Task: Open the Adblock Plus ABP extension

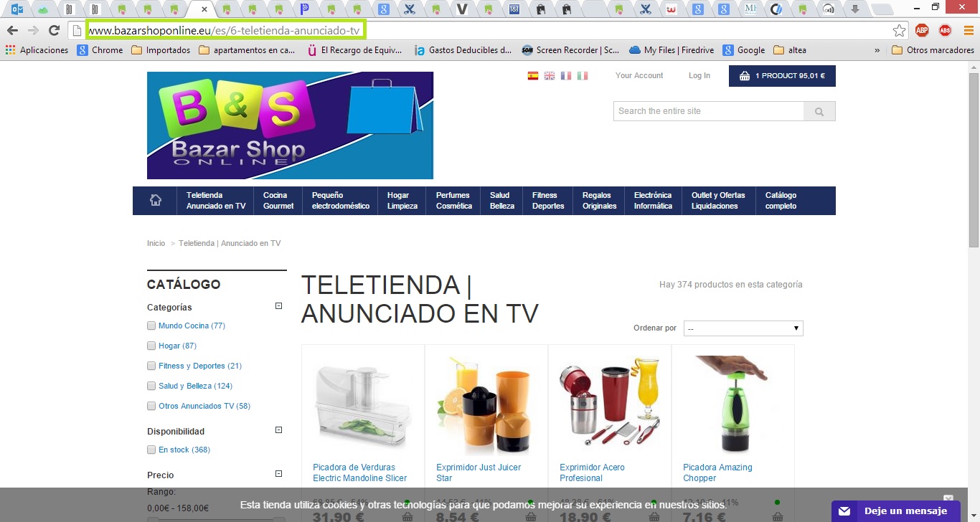Action: click(922, 30)
